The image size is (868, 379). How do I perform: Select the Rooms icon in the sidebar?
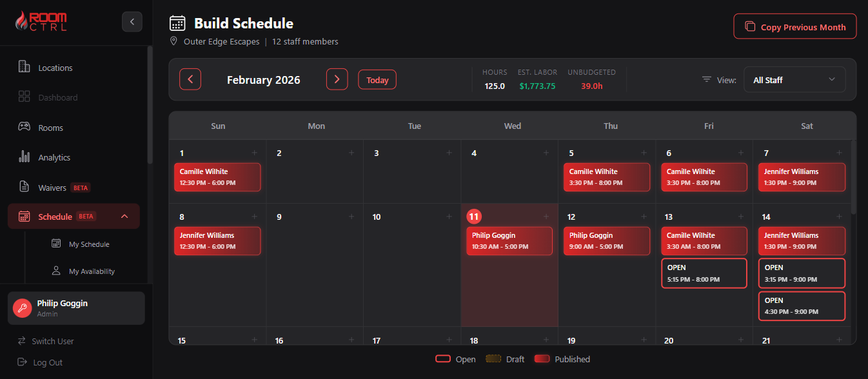coord(25,127)
